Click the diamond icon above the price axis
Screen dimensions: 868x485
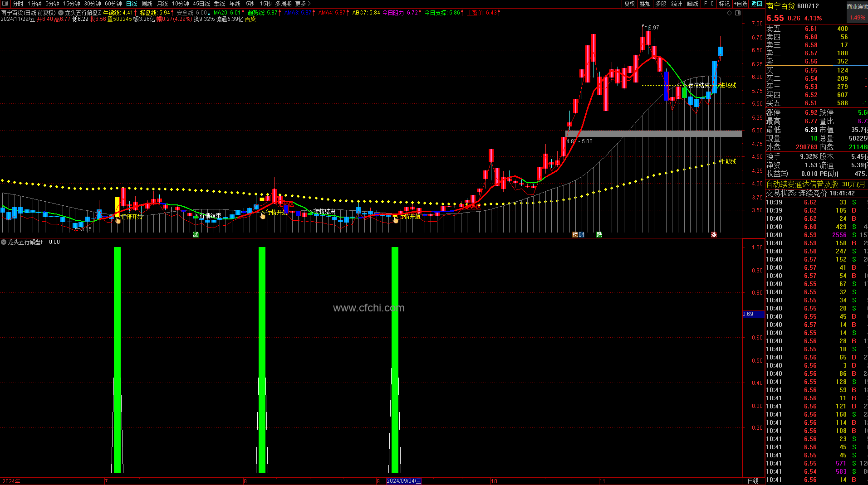pyautogui.click(x=729, y=13)
